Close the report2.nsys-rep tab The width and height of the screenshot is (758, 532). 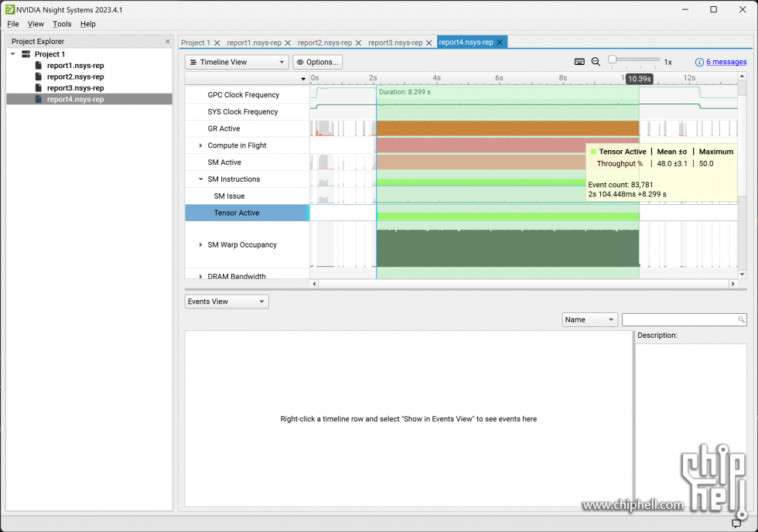click(x=358, y=43)
